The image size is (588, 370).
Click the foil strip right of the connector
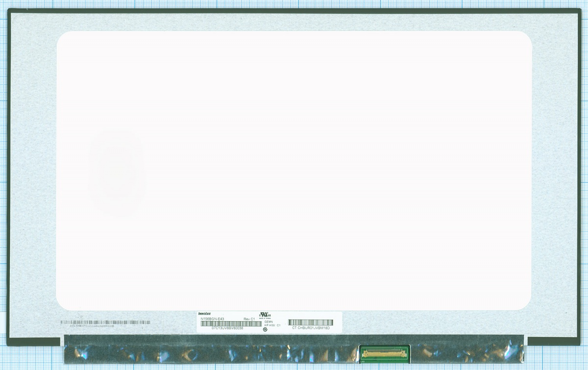(x=465, y=352)
